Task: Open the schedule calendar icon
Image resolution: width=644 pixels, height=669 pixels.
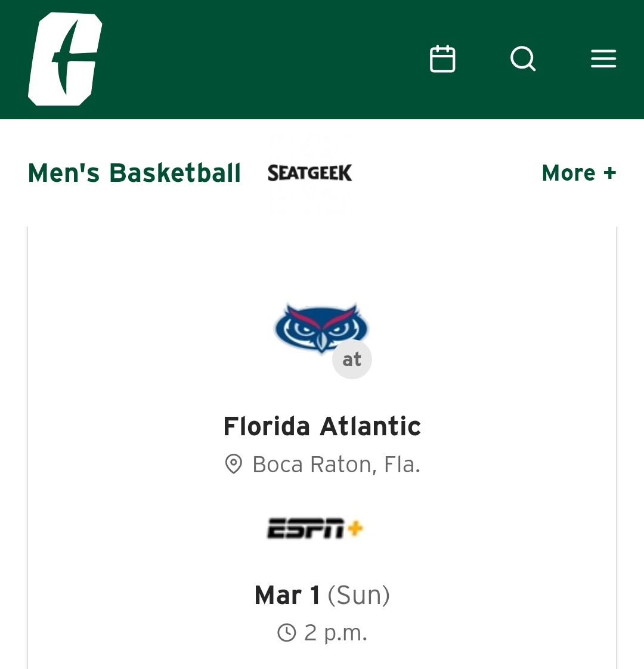Action: [x=442, y=59]
